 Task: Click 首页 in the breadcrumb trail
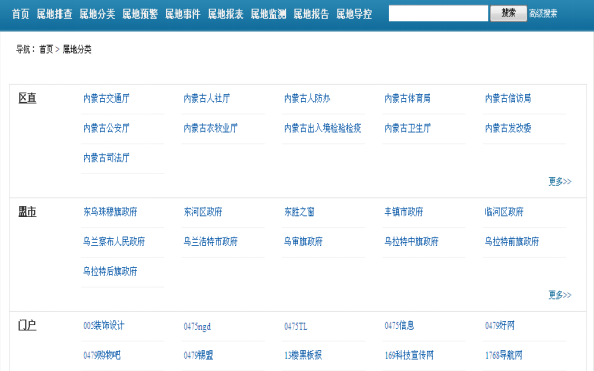click(x=46, y=49)
